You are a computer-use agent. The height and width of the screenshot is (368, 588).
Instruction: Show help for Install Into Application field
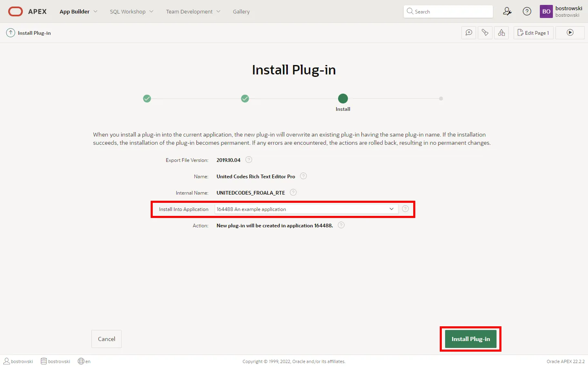pyautogui.click(x=405, y=209)
